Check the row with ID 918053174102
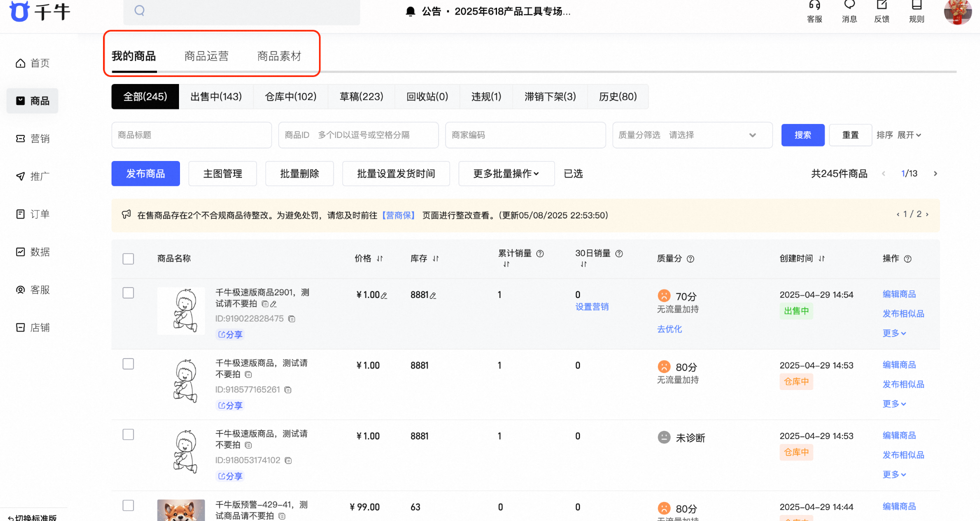The height and width of the screenshot is (521, 980). tap(128, 434)
